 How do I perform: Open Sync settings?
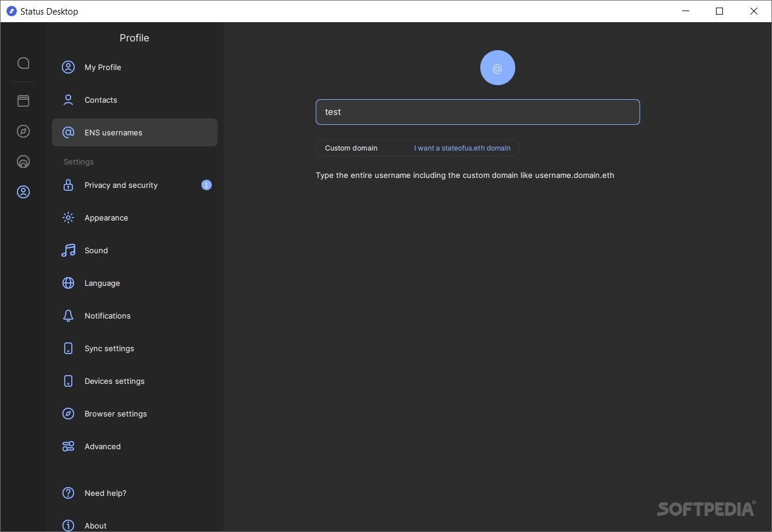point(135,348)
